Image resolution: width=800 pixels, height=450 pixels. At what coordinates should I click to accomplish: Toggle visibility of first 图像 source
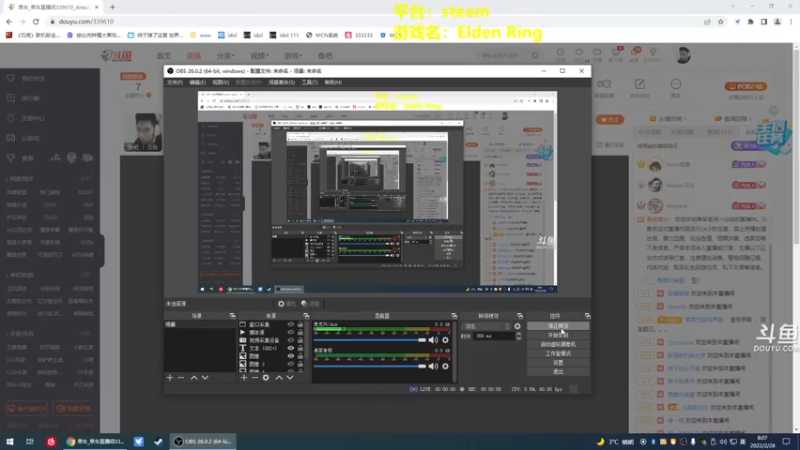click(290, 356)
